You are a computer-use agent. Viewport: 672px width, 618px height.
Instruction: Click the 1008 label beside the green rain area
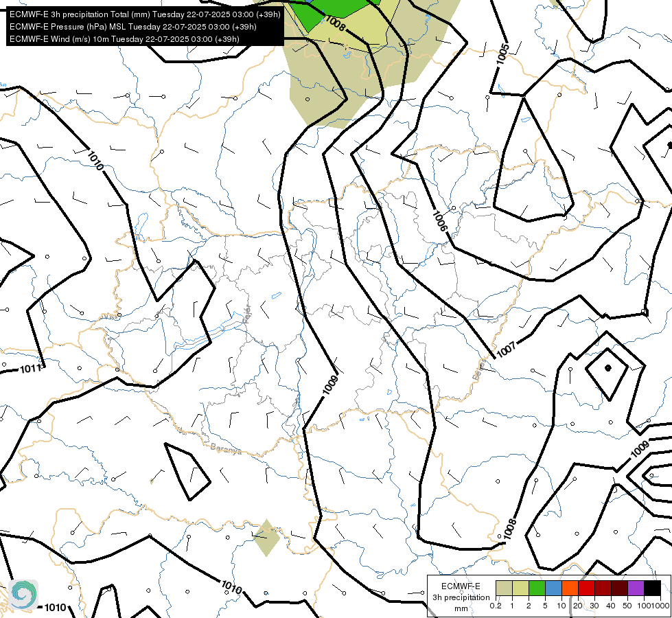tap(335, 23)
